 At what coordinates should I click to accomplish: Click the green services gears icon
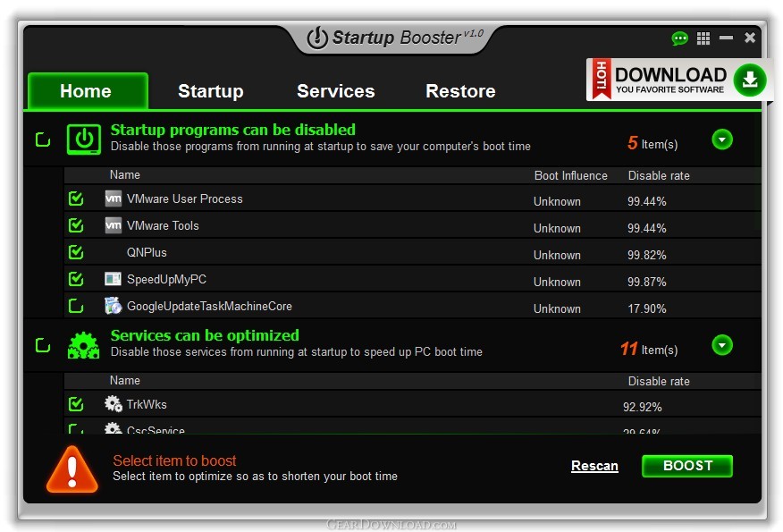pos(83,345)
